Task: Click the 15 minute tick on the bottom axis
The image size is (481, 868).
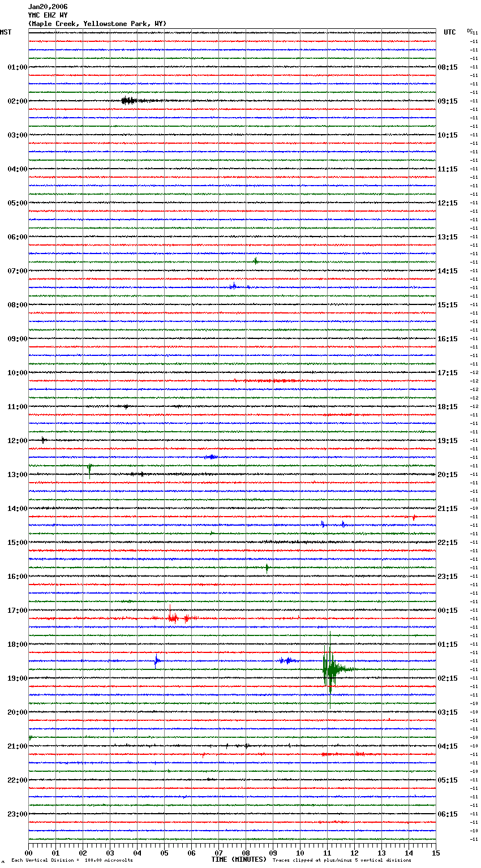Action: 435,853
